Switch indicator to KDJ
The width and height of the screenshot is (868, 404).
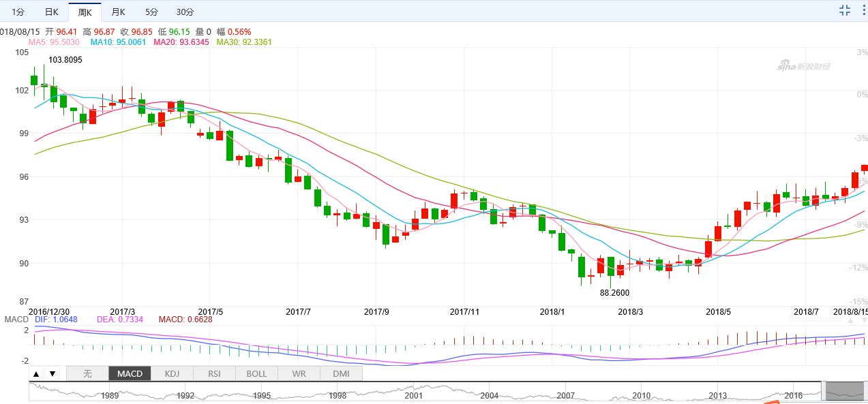pos(172,373)
